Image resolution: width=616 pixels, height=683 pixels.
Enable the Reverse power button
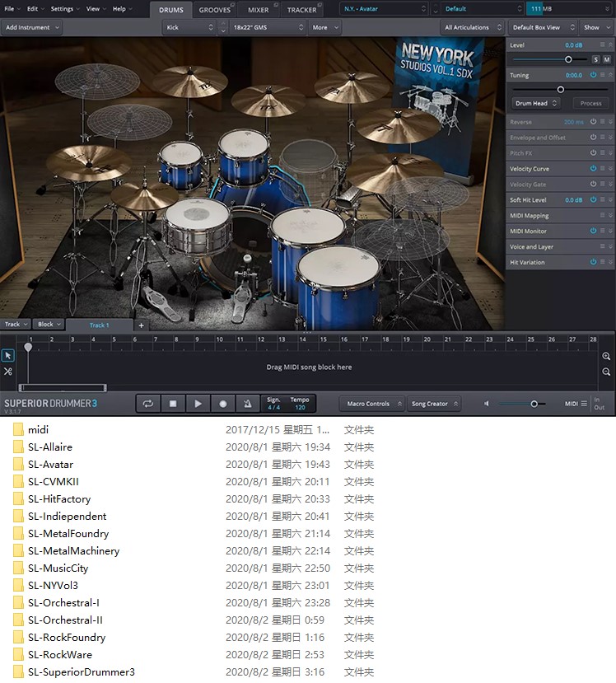pos(594,122)
